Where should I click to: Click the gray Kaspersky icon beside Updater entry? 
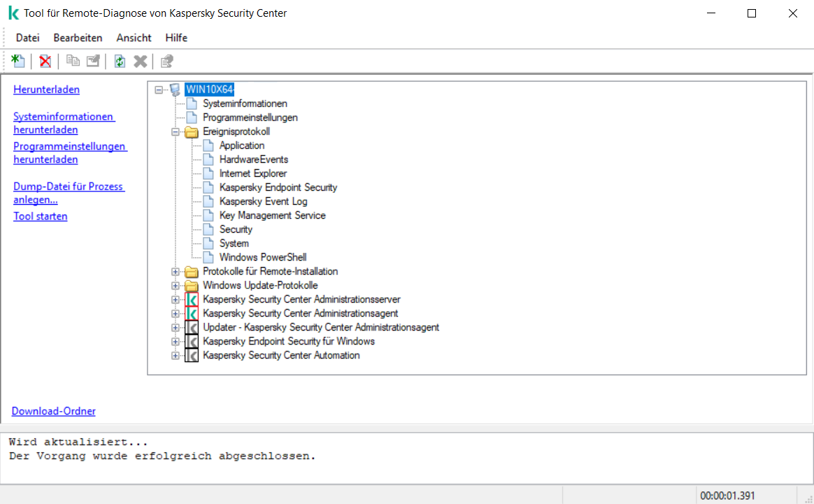192,328
